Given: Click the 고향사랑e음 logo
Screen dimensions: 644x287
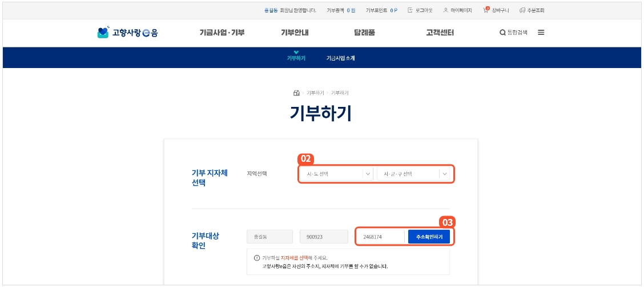Looking at the screenshot, I should pyautogui.click(x=127, y=33).
